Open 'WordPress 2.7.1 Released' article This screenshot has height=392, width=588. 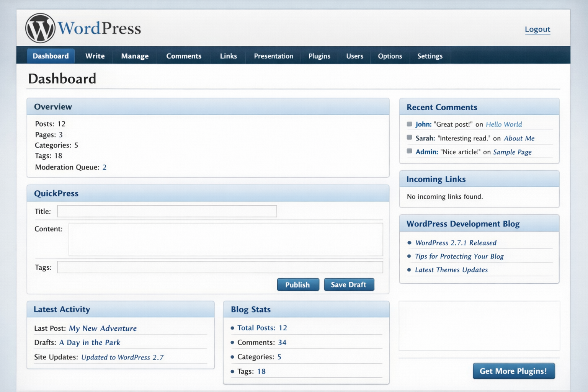456,243
